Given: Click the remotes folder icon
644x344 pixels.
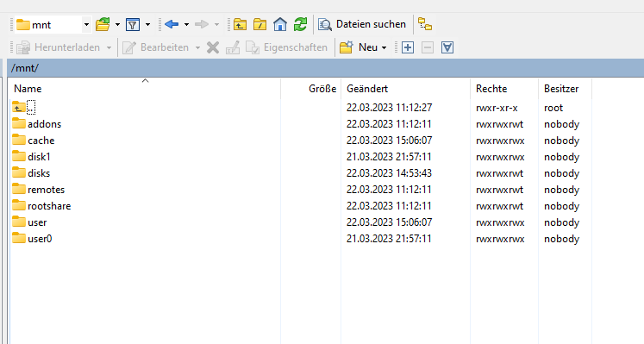Looking at the screenshot, I should [x=19, y=189].
